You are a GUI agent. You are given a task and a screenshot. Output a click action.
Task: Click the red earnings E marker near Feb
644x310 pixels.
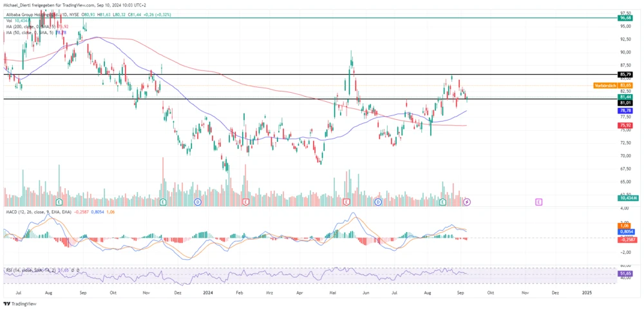click(246, 202)
